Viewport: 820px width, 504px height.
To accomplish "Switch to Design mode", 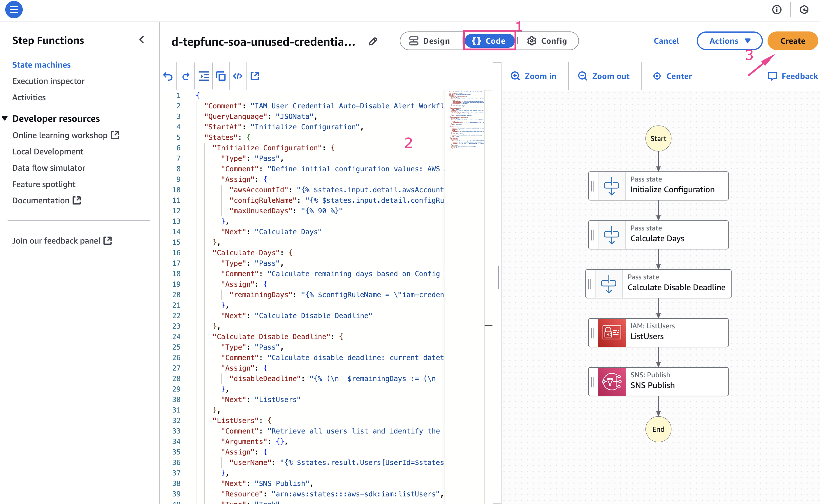I will 430,41.
